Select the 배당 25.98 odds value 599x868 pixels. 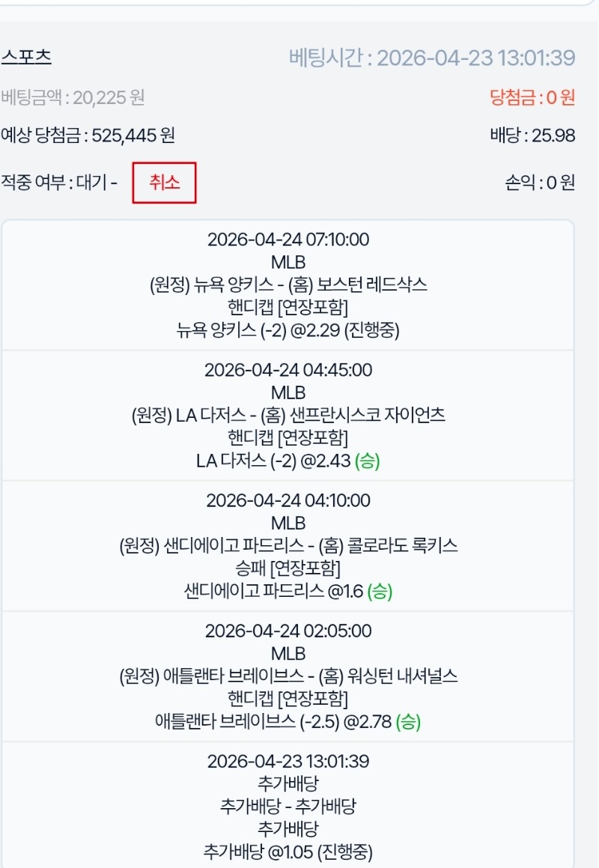(532, 136)
